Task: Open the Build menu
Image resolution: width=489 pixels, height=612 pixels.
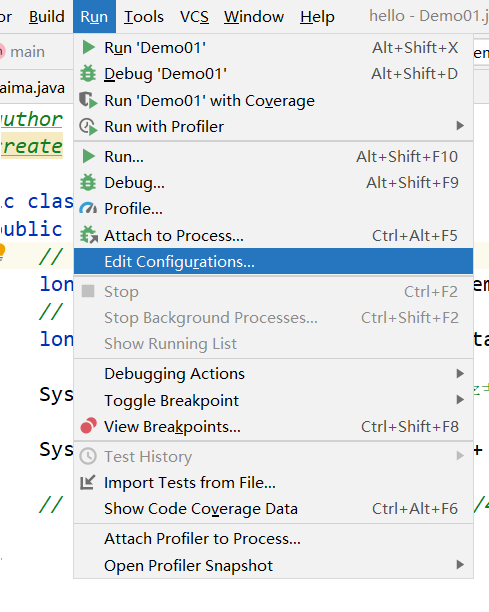Action: [47, 17]
